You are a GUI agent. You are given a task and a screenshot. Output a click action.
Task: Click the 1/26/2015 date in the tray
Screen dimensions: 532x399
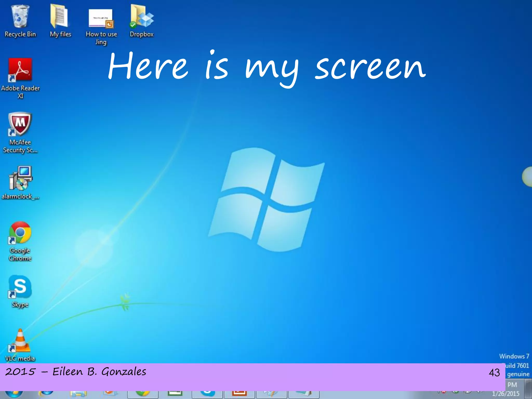click(506, 394)
